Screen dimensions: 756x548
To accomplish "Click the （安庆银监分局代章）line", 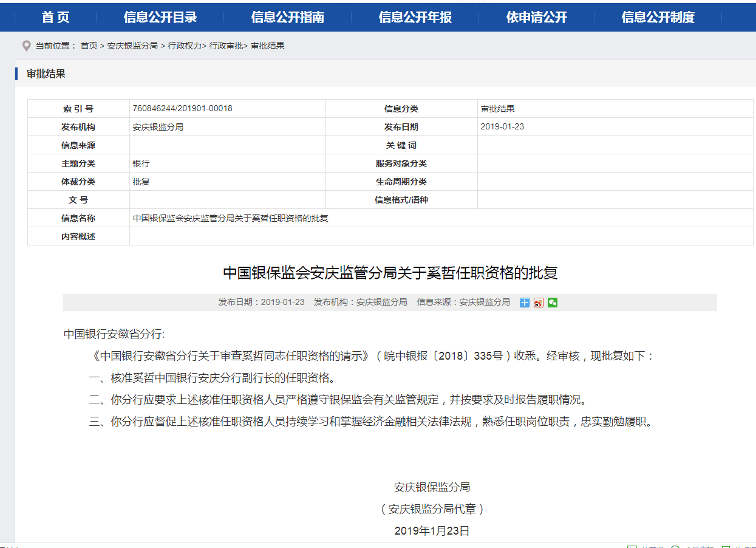I will click(432, 509).
